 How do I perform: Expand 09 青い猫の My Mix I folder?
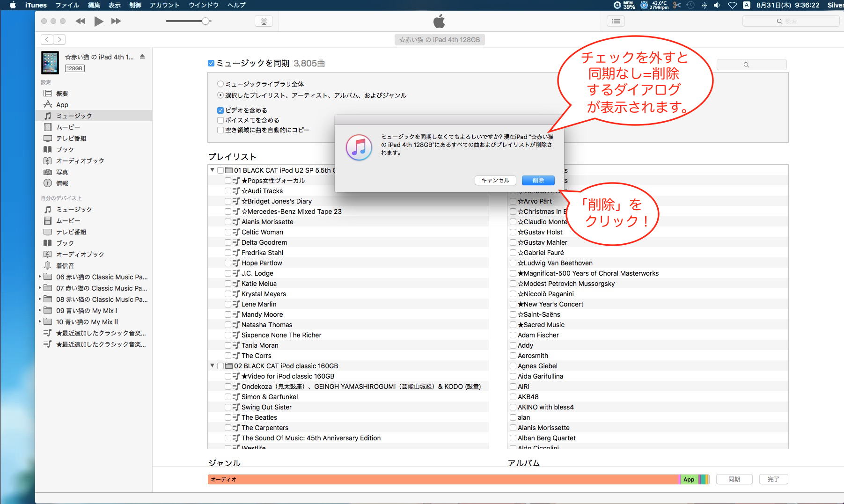pos(40,310)
